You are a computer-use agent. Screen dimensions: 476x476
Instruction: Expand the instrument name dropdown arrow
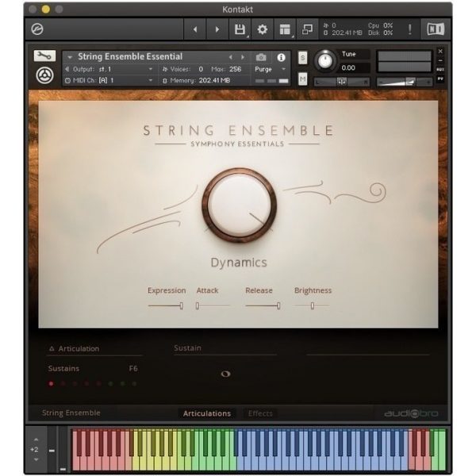click(70, 57)
